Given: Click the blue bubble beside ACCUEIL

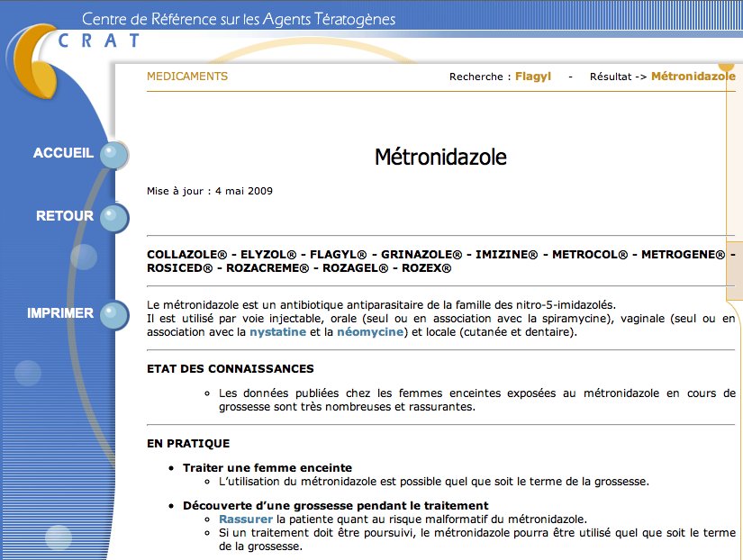Looking at the screenshot, I should pos(114,155).
